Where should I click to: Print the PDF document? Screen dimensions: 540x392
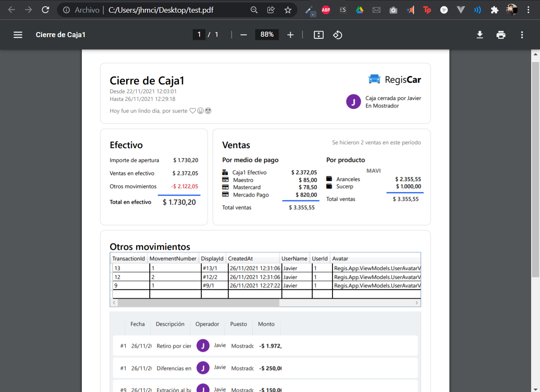pos(501,35)
